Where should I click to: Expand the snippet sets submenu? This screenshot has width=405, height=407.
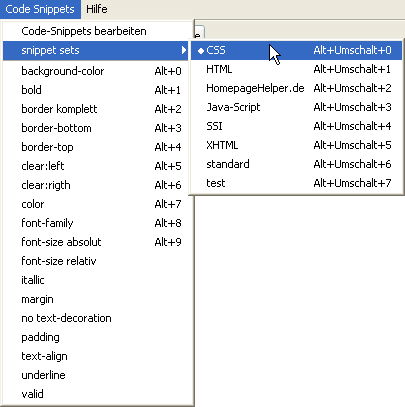96,50
